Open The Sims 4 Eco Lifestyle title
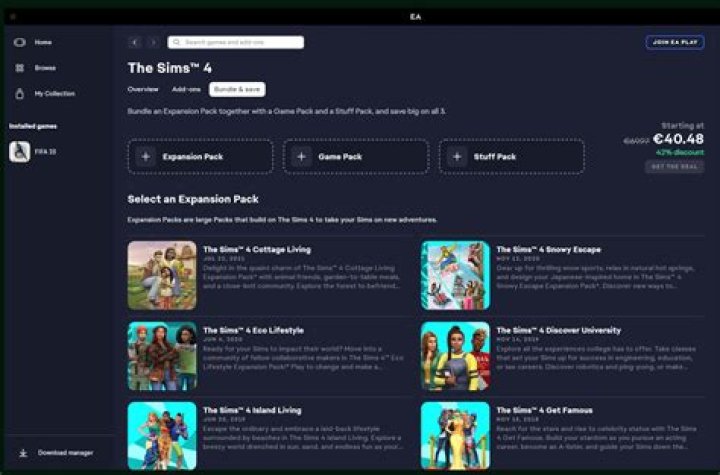Viewport: 720px width, 475px height. coord(253,330)
